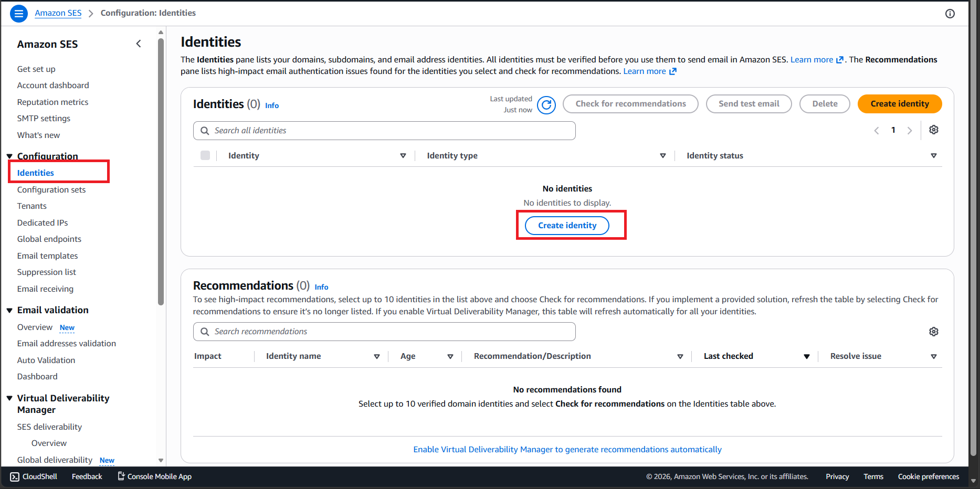Viewport: 980px width, 489px height.
Task: Sort by Identity type column arrow
Action: (663, 156)
